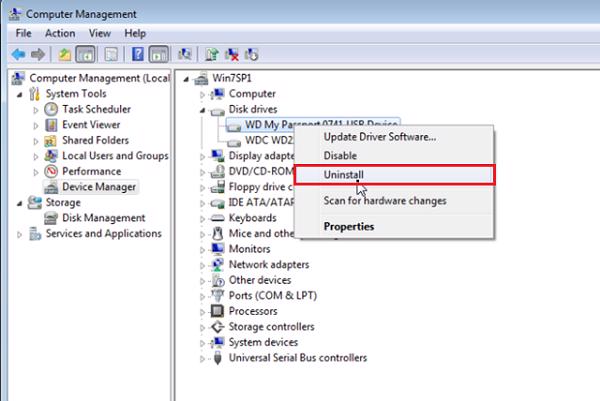Click the Uninstall red-X toolbar icon

234,53
